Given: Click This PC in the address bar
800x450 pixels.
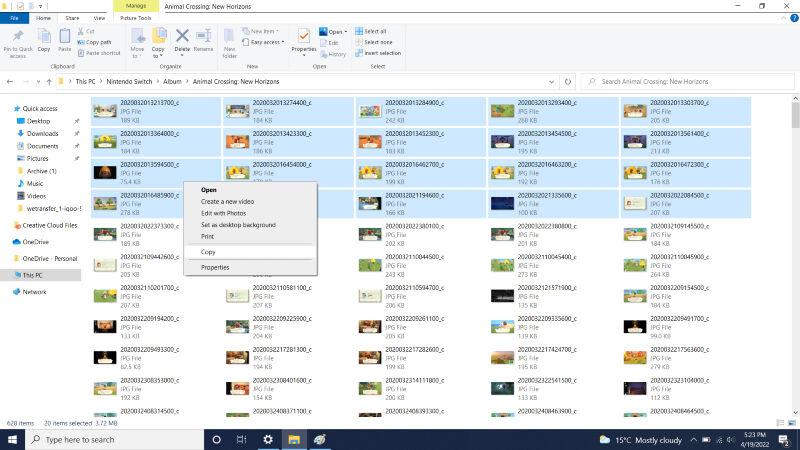Looking at the screenshot, I should 85,82.
